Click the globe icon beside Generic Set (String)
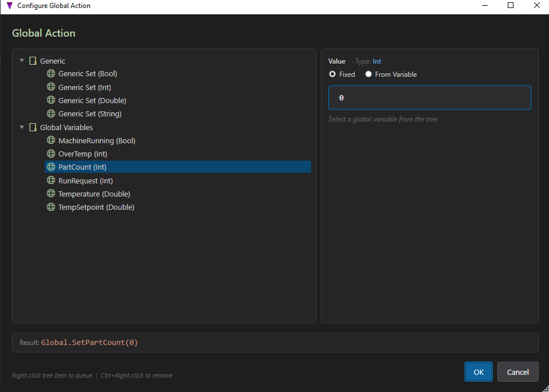549x392 pixels. click(51, 113)
